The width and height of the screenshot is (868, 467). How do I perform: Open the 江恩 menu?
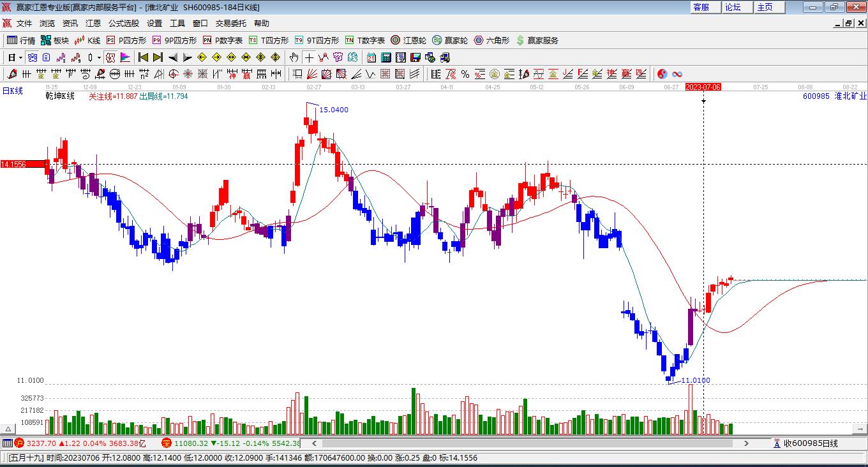[x=93, y=23]
